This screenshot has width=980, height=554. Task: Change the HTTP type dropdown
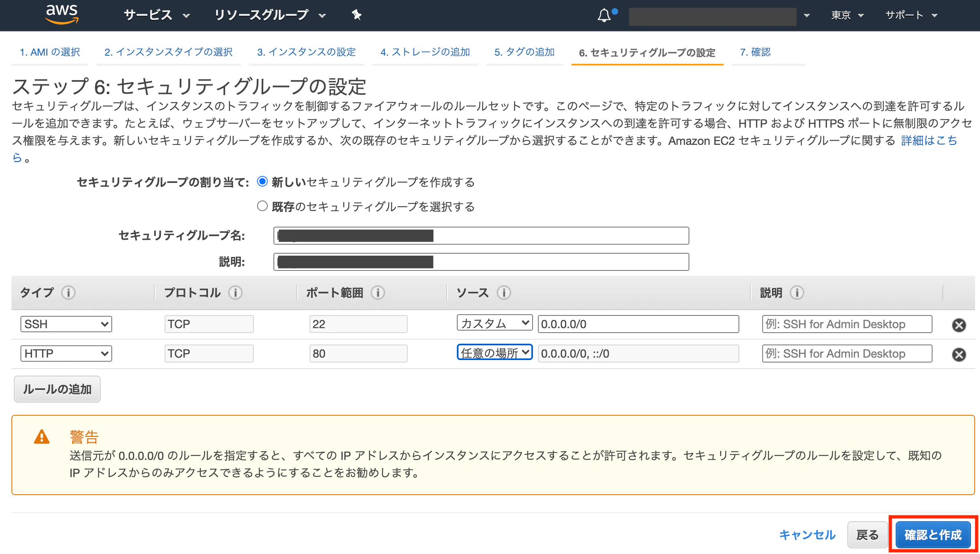66,354
